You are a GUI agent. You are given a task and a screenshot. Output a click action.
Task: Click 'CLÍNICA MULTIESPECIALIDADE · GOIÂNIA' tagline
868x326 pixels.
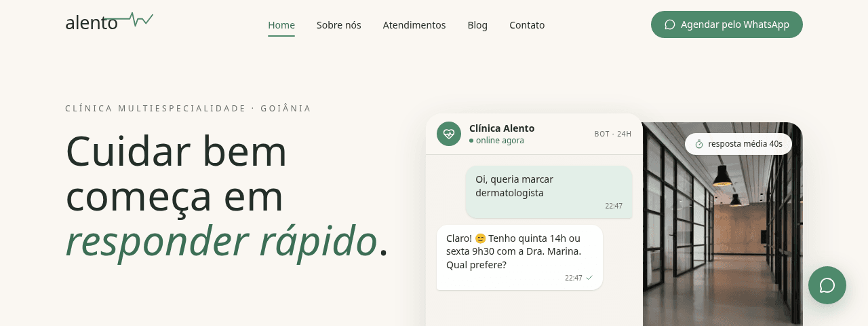189,108
